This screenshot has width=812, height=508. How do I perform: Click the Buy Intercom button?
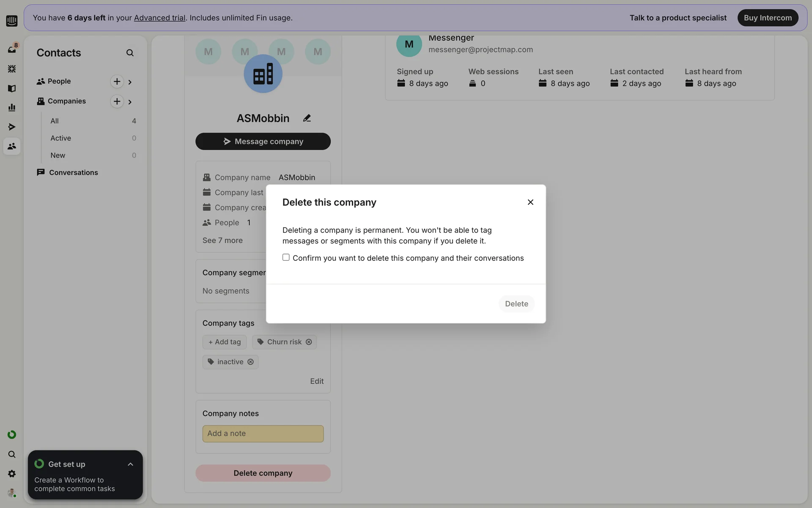(767, 18)
